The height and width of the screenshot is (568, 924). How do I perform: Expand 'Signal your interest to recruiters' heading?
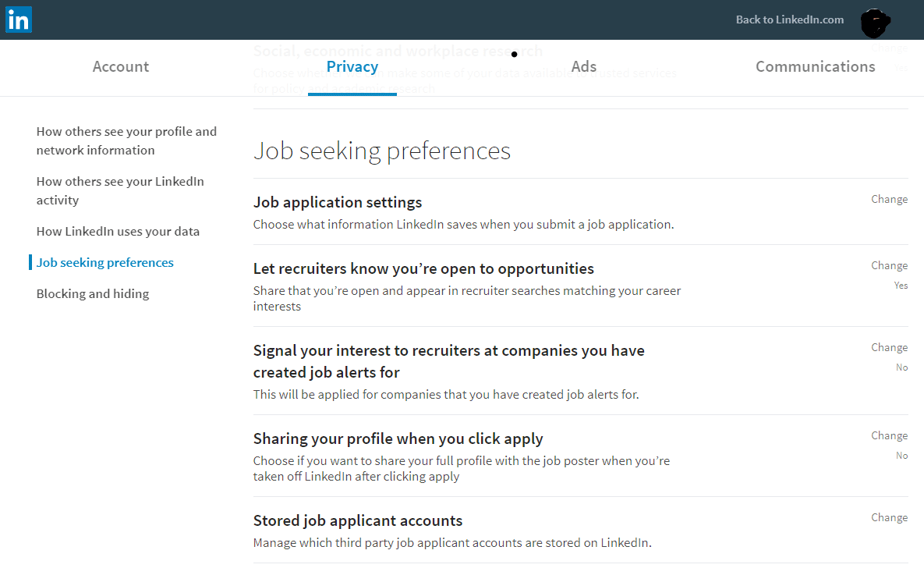point(449,361)
